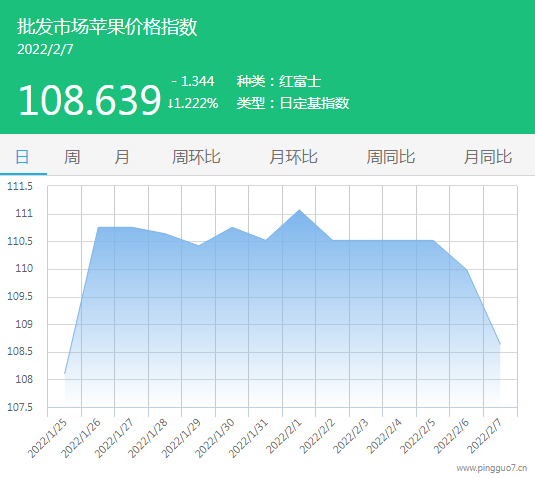This screenshot has height=478, width=535.
Task: Select the 月同比 tab
Action: [x=488, y=157]
